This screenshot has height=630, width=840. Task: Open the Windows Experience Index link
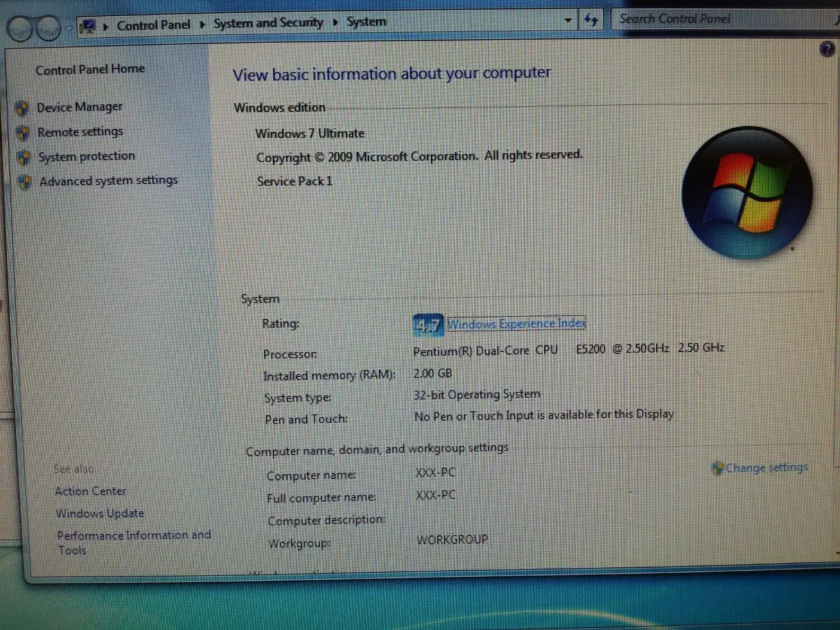516,324
